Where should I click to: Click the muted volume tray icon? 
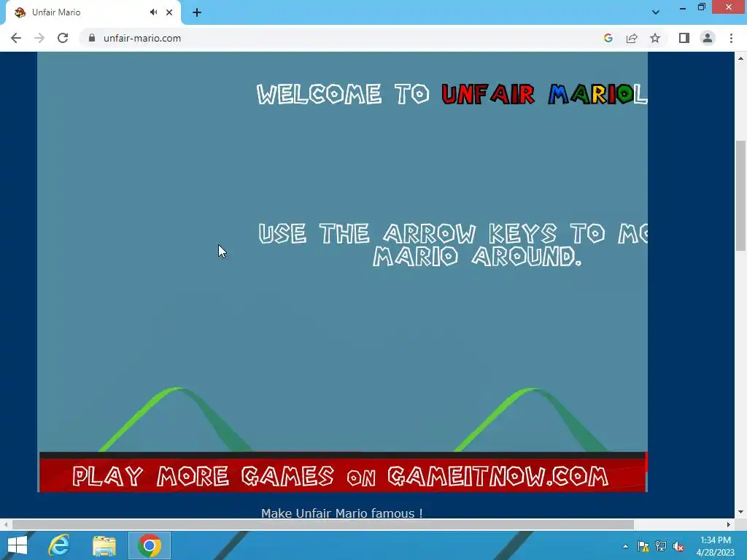pos(678,546)
